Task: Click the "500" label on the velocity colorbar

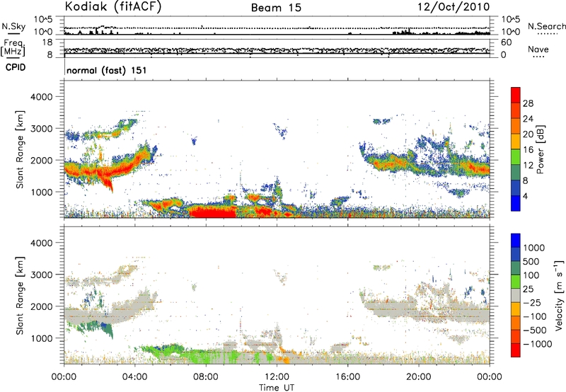Action: (x=531, y=262)
